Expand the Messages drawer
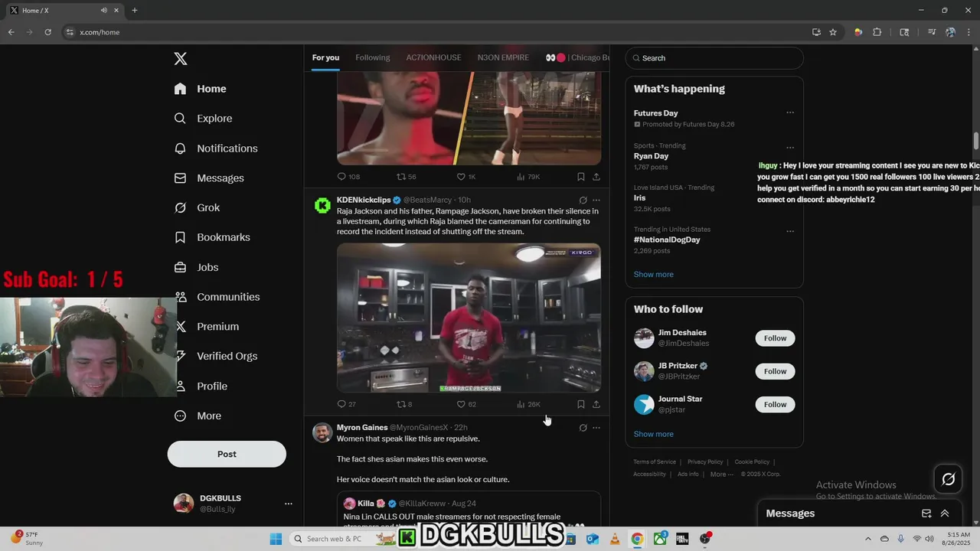 click(945, 514)
